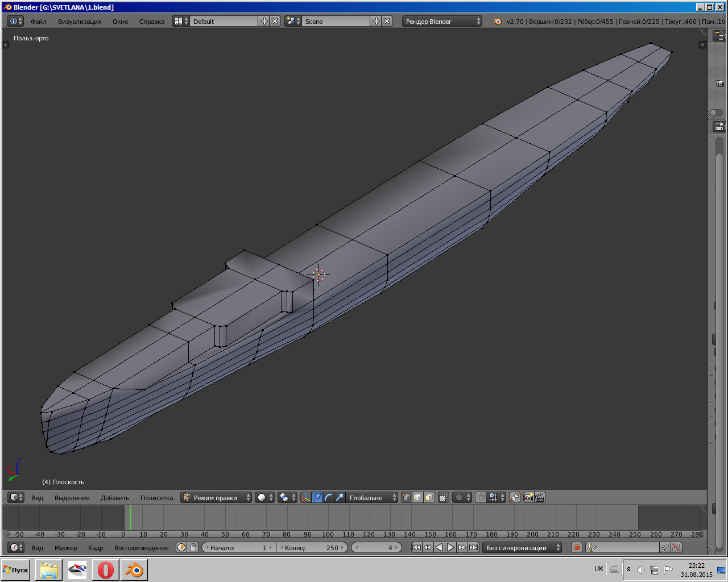Open the Глобально orientation dropdown
This screenshot has height=582, width=728.
(x=372, y=497)
